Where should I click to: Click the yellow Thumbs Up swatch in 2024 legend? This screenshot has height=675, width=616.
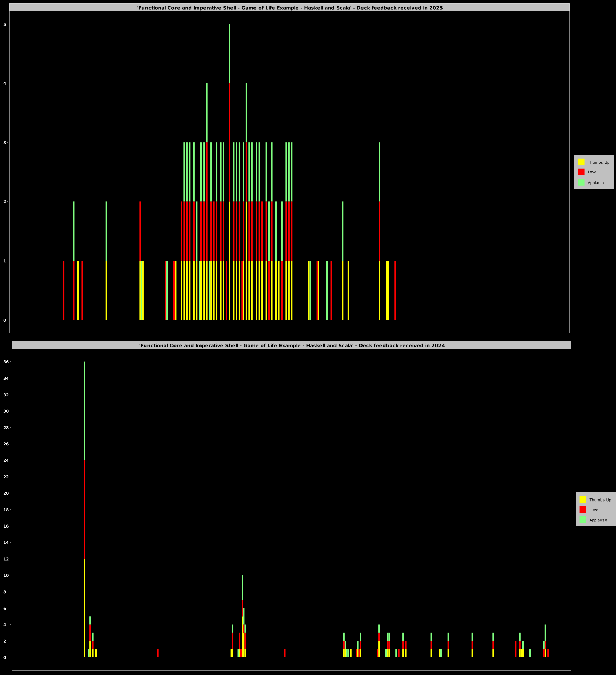pyautogui.click(x=583, y=500)
